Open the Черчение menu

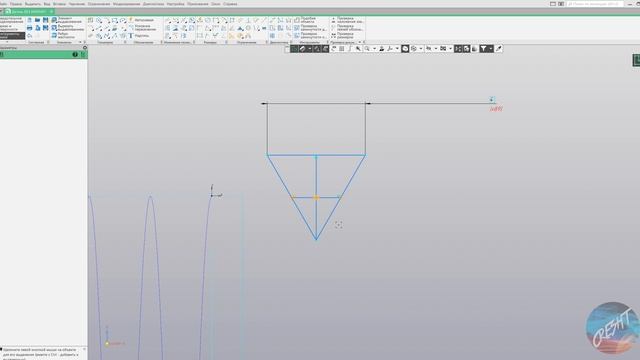pyautogui.click(x=77, y=4)
